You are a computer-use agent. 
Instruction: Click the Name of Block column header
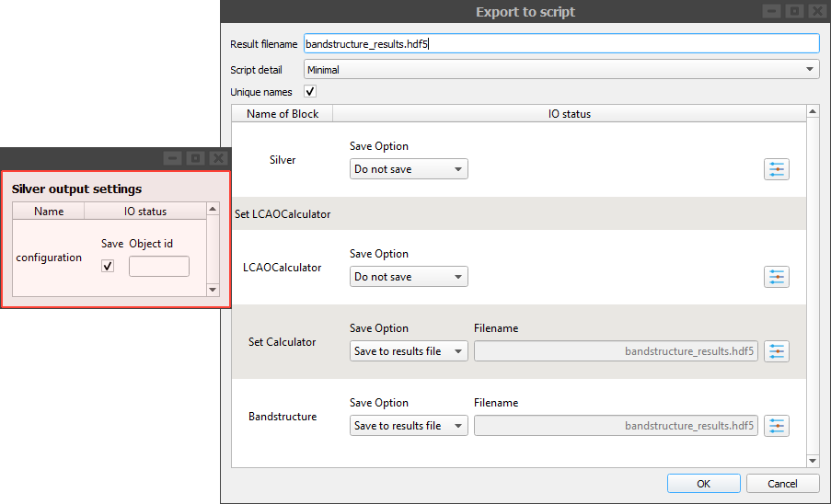click(282, 114)
